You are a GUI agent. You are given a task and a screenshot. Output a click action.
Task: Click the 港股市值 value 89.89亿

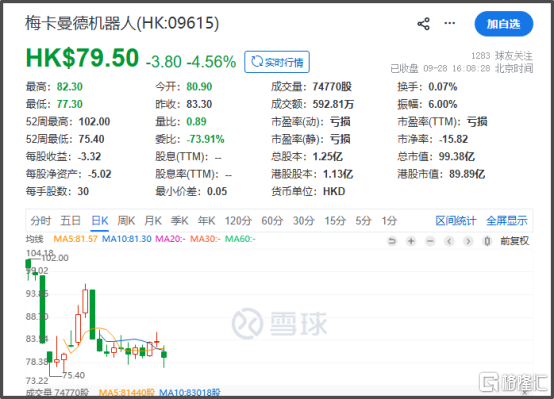pos(467,174)
